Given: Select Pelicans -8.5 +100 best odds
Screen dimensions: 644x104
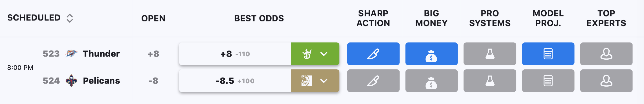Looking at the screenshot, I should pos(235,81).
